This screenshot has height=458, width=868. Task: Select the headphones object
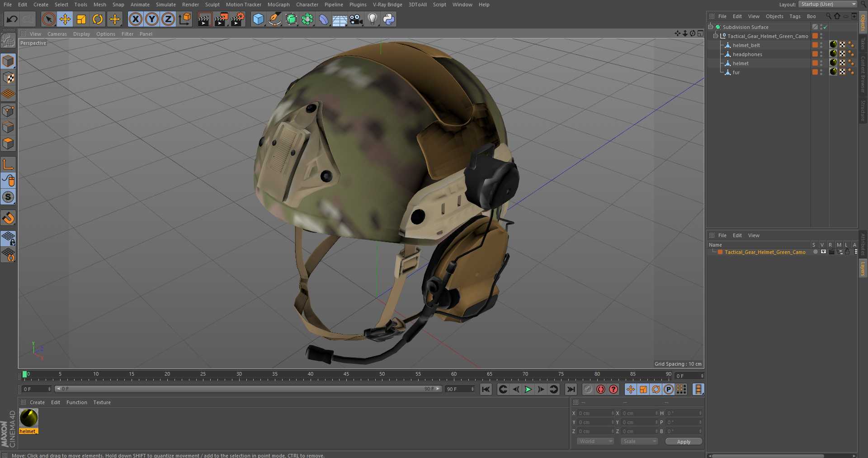click(747, 54)
